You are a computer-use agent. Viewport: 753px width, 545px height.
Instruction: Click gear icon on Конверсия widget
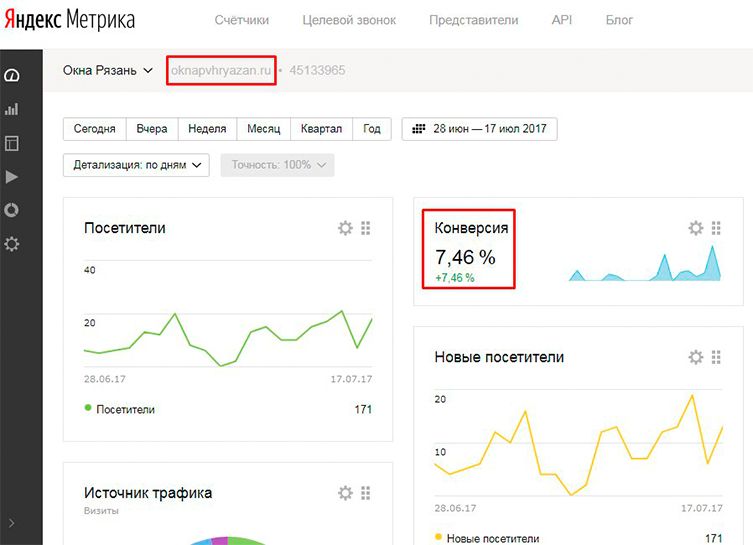click(696, 228)
